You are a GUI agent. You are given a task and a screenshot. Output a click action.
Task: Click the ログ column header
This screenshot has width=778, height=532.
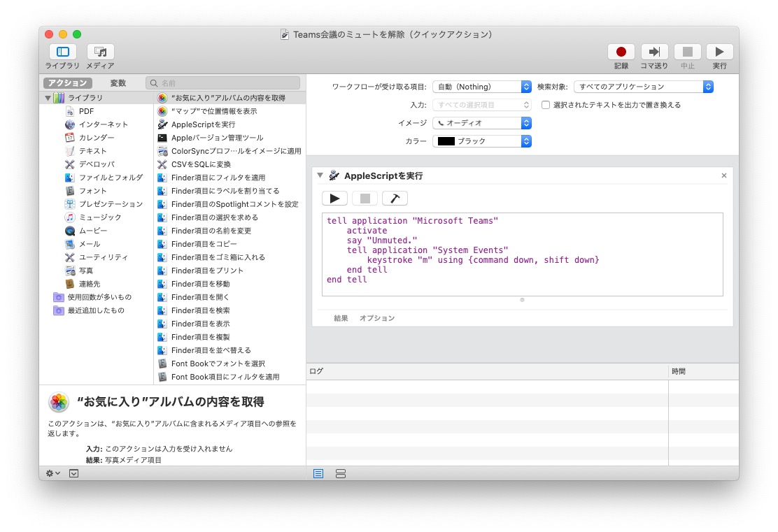[x=487, y=371]
